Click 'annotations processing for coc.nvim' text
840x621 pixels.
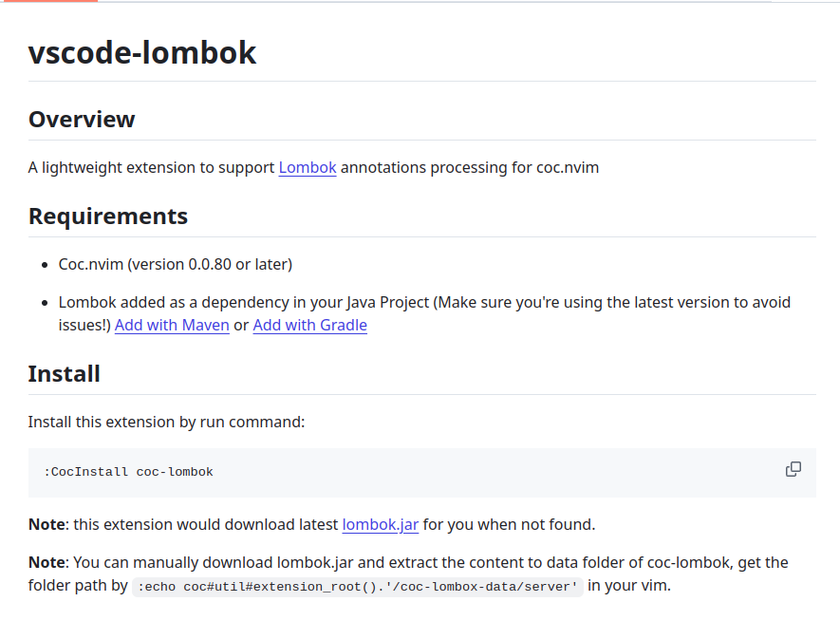pos(470,167)
